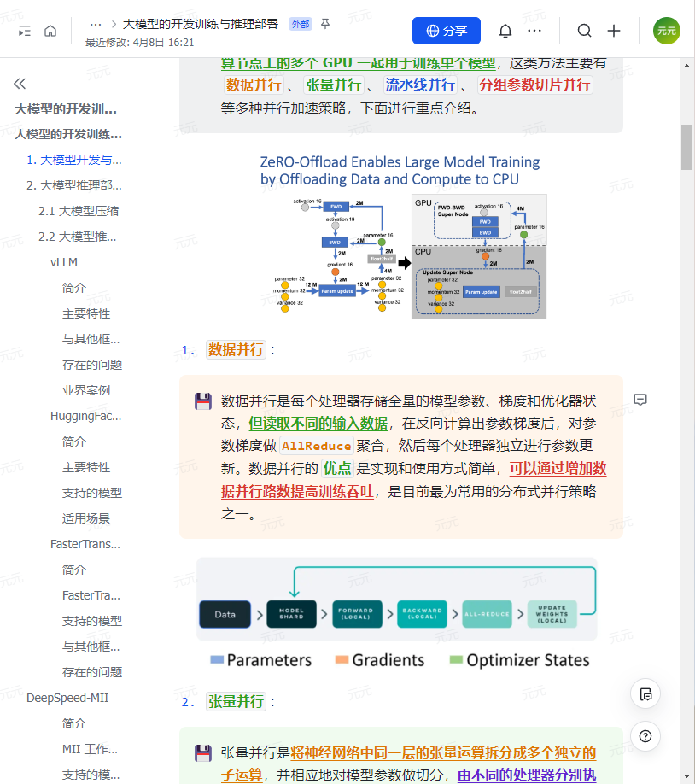Open the help question-mark button
Viewport: 695px width, 784px height.
point(645,736)
